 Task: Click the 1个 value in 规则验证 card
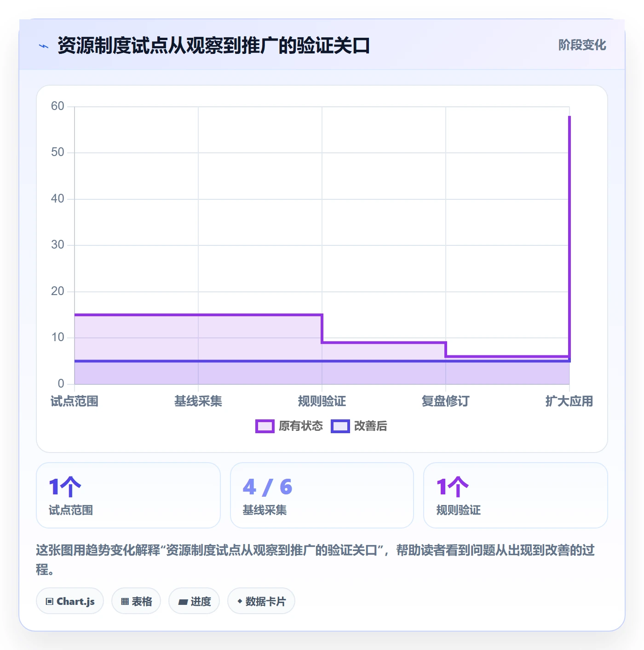(452, 487)
